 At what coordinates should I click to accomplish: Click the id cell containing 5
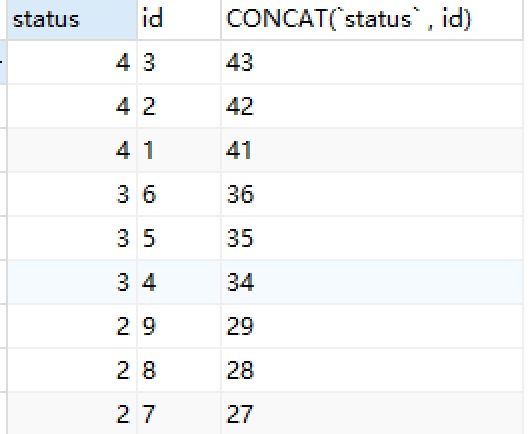(179, 238)
